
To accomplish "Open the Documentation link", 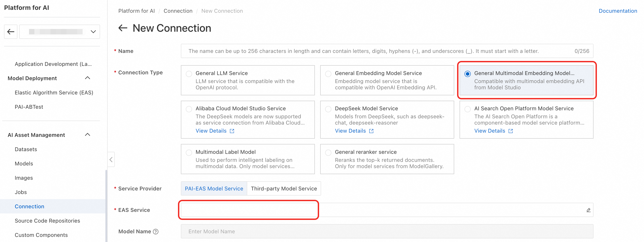I will pyautogui.click(x=617, y=11).
